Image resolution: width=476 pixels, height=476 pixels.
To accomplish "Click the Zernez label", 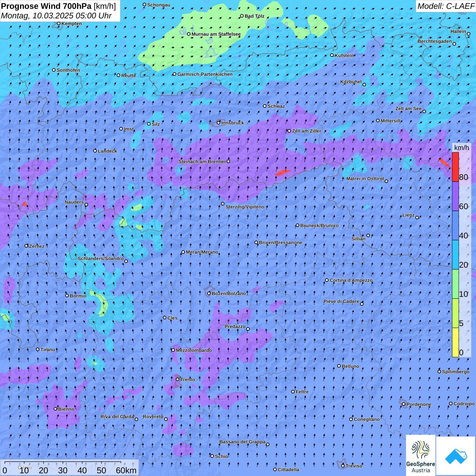I will 37,246.
